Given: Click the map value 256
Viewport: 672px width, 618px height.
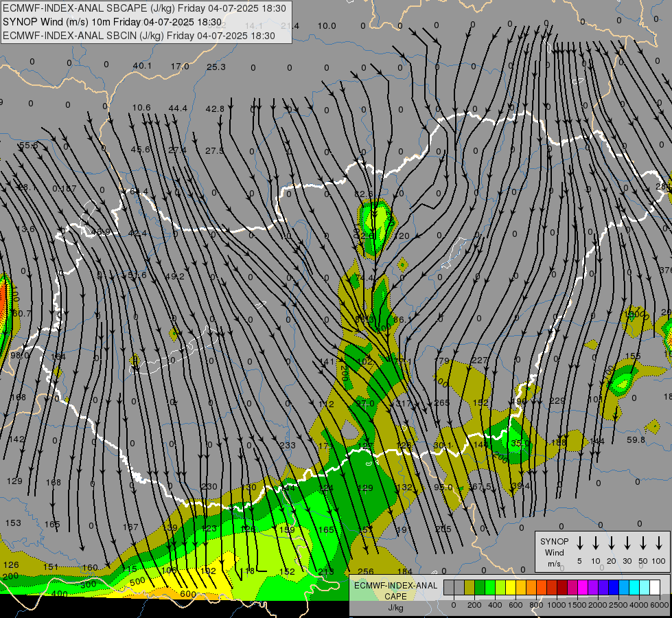Looking at the screenshot, I should coord(366,571).
